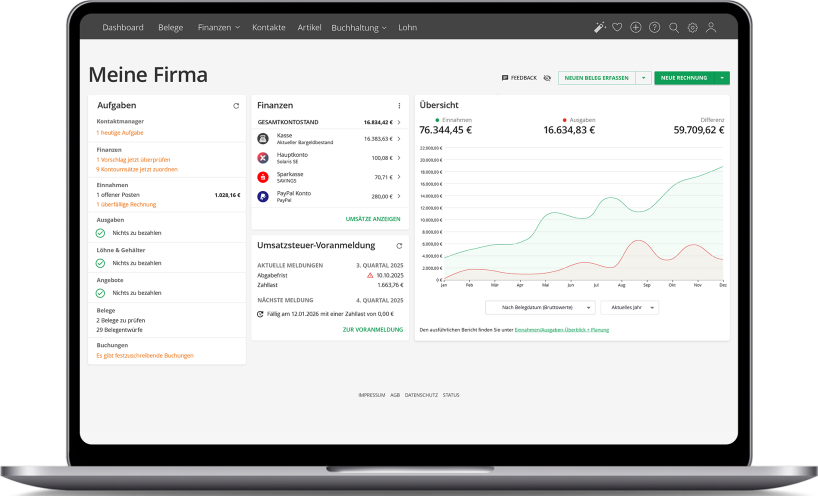The width and height of the screenshot is (818, 496).
Task: Open settings via the gear icon
Action: tap(692, 28)
